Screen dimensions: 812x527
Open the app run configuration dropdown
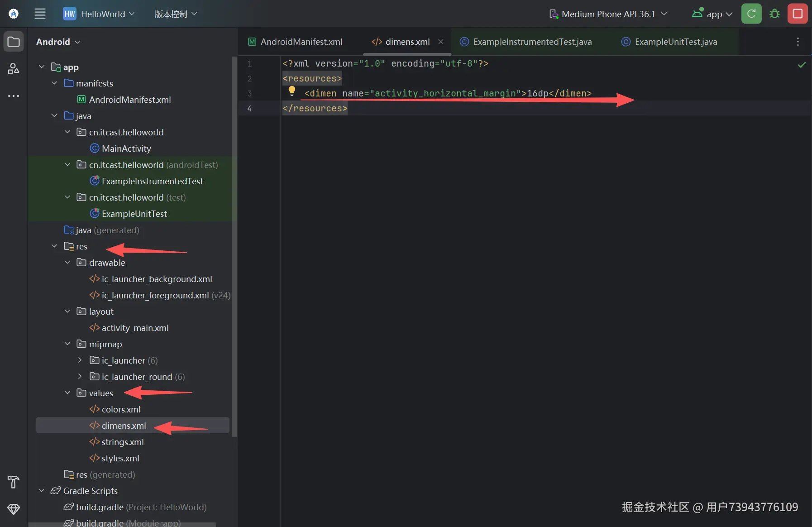[x=712, y=14]
